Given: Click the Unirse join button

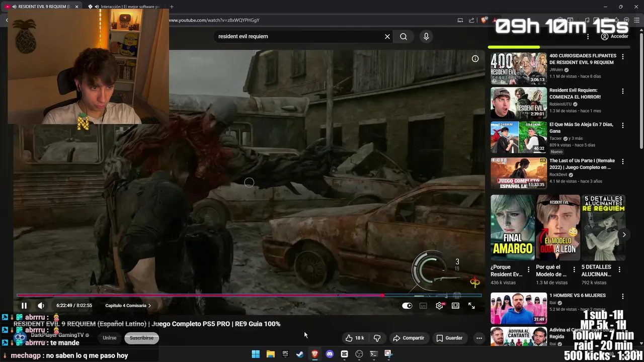Looking at the screenshot, I should point(110,338).
